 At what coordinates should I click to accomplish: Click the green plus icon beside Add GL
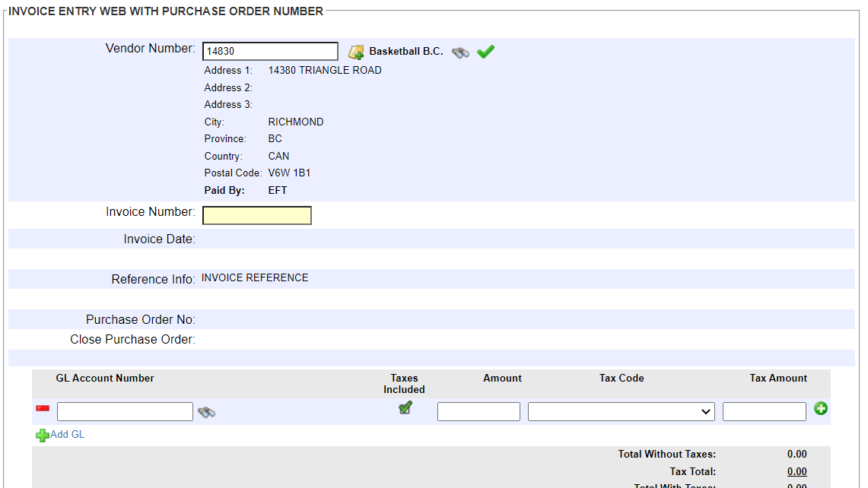click(x=42, y=436)
